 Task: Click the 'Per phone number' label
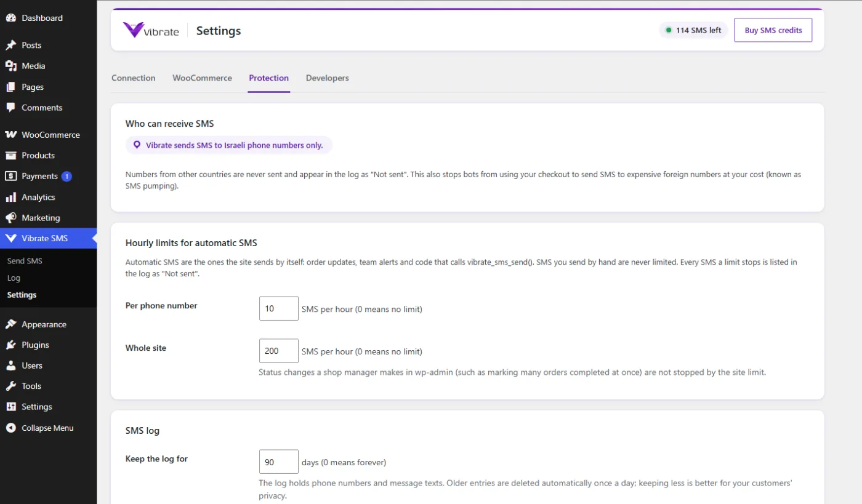coord(161,306)
